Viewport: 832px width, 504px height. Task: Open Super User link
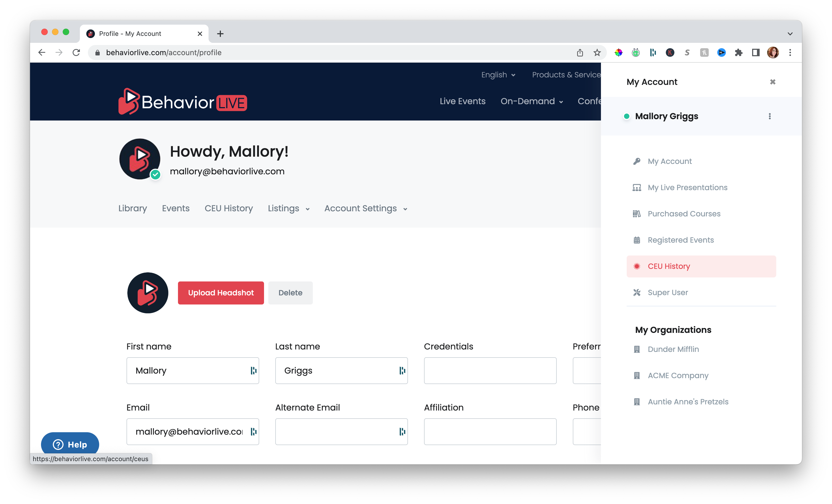tap(668, 293)
